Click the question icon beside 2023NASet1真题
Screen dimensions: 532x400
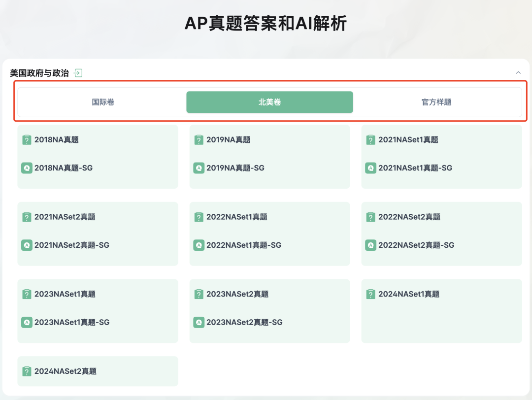click(x=26, y=294)
